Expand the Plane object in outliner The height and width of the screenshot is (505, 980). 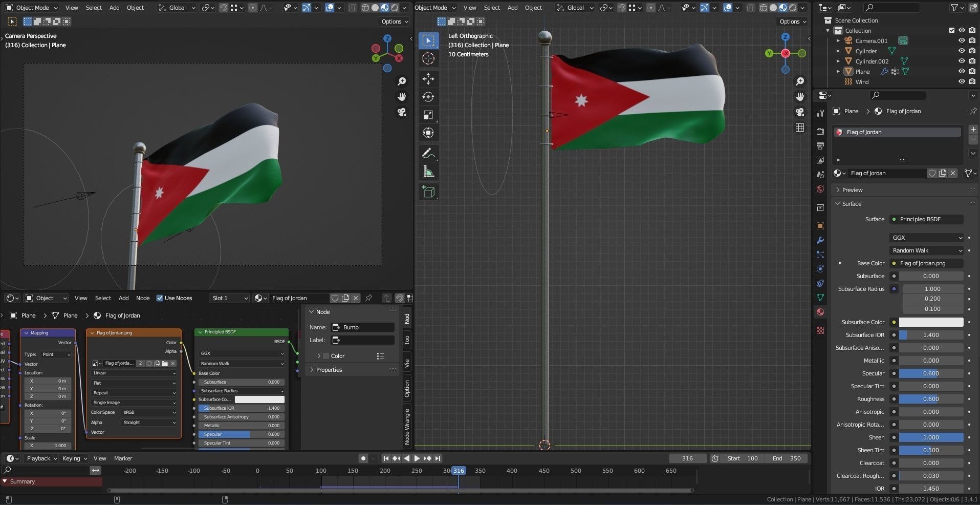coord(838,72)
